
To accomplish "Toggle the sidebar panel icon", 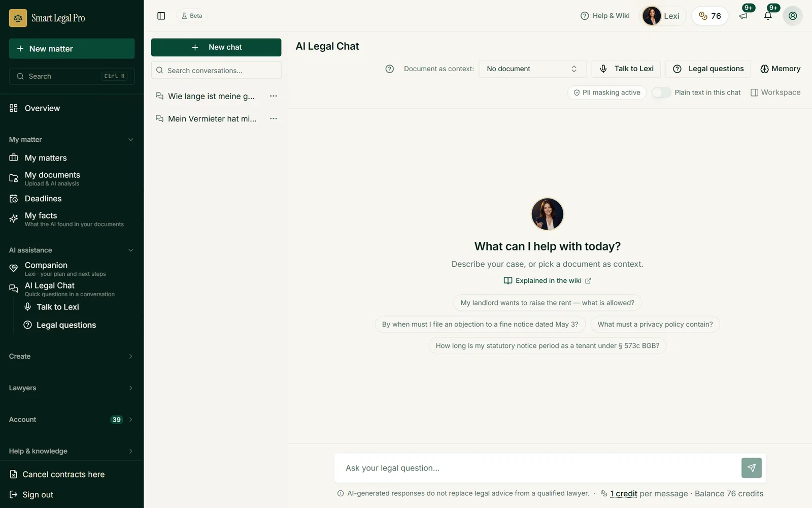I will (x=161, y=16).
